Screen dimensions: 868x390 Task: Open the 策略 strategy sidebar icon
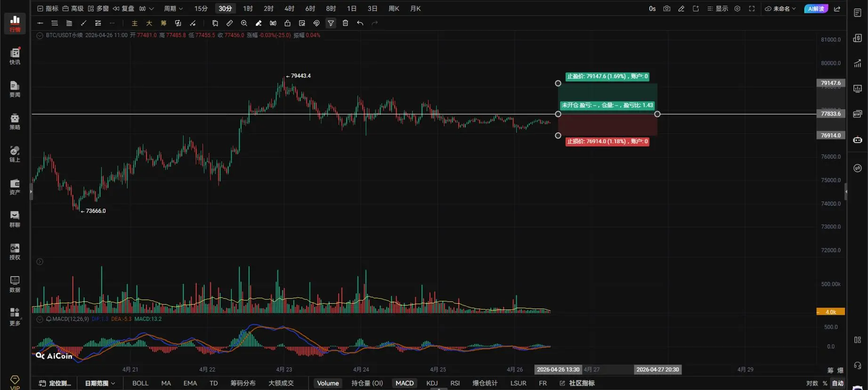pos(15,122)
